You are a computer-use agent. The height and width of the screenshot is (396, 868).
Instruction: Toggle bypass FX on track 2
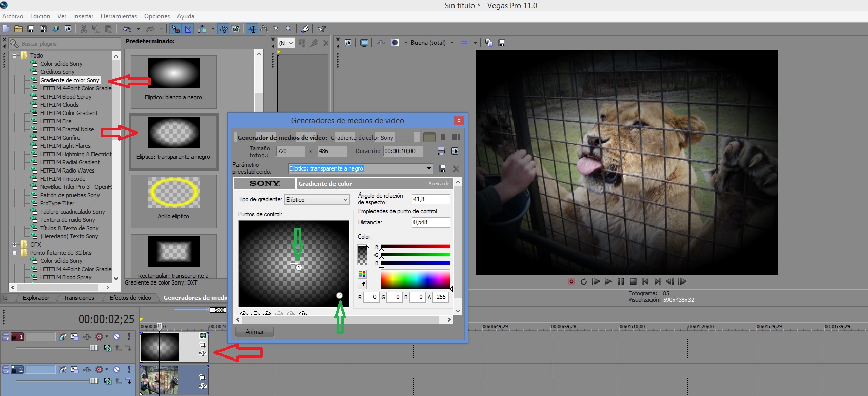click(x=63, y=370)
